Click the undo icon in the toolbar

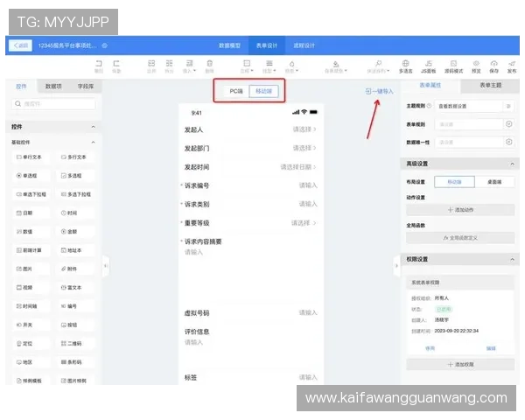tap(98, 63)
